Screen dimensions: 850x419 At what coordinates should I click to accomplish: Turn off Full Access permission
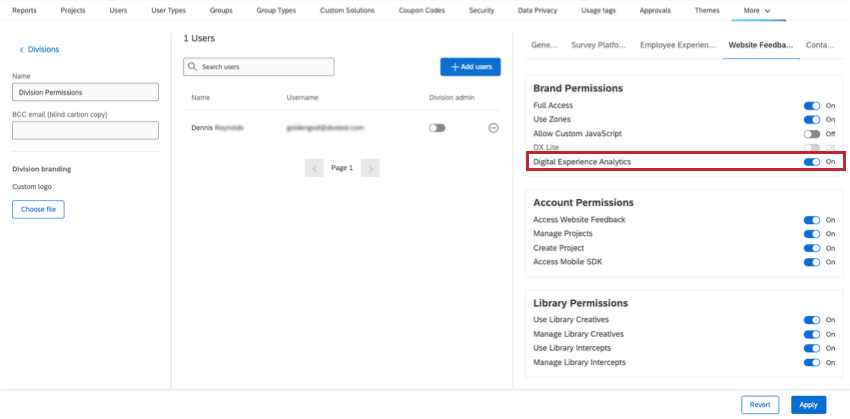pos(812,105)
